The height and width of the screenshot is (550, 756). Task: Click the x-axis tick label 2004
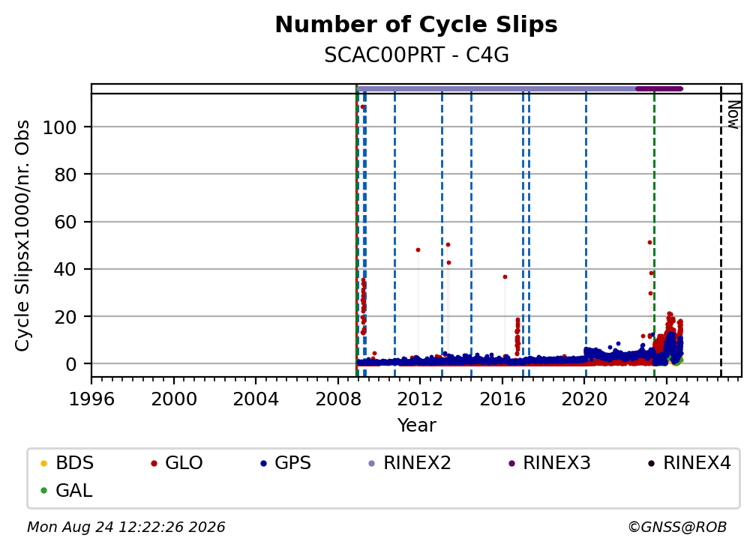256,399
